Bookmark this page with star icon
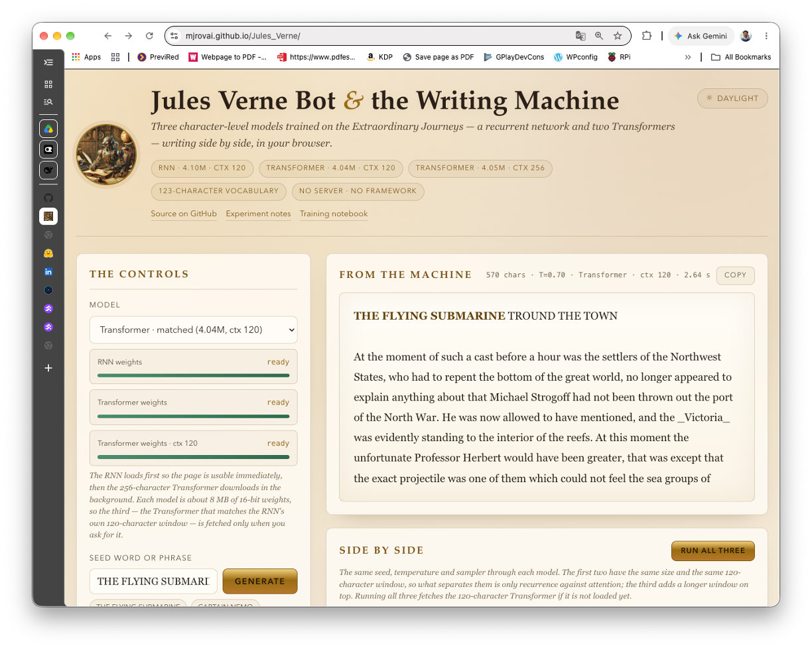The height and width of the screenshot is (650, 812). 618,36
